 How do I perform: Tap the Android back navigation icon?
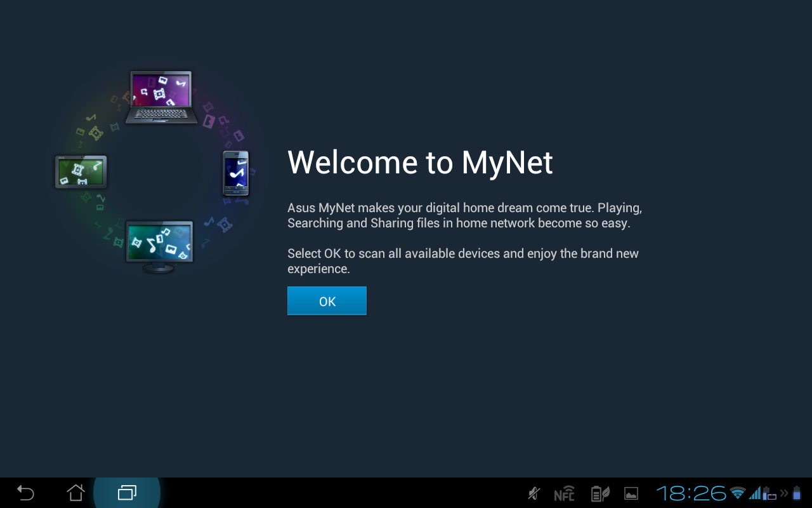pyautogui.click(x=25, y=493)
